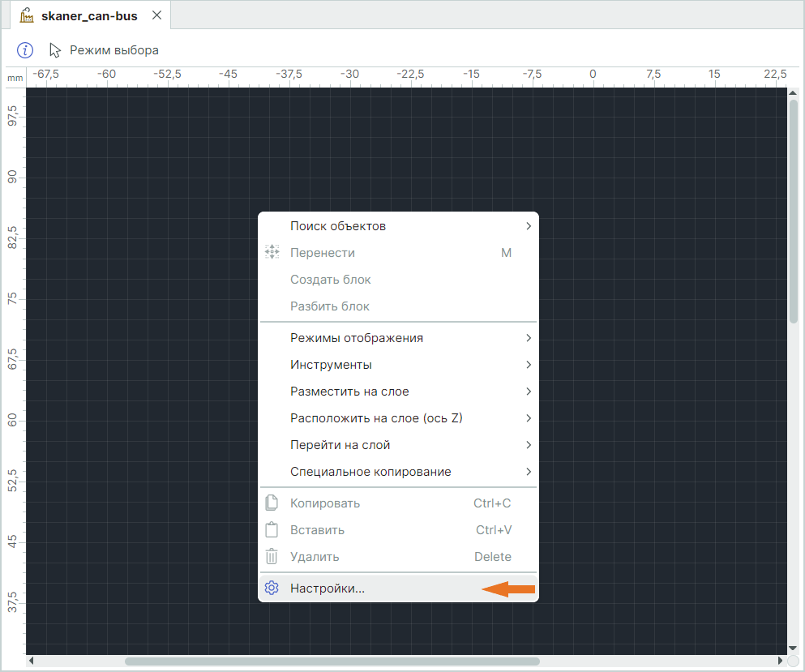Click the Ctrl+C shortcut text

pyautogui.click(x=492, y=503)
